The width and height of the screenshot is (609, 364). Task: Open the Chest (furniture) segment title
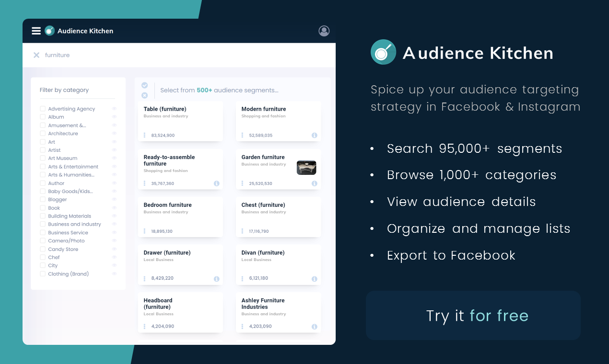264,205
